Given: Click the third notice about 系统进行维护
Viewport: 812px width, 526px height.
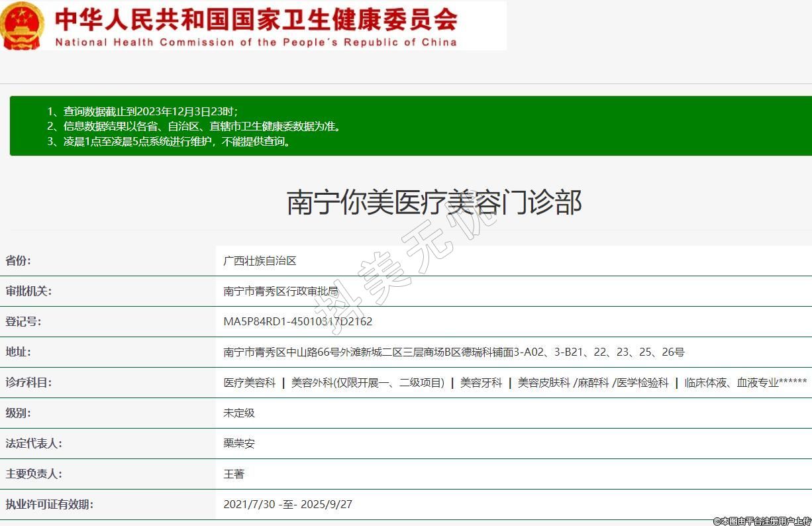Looking at the screenshot, I should (169, 141).
